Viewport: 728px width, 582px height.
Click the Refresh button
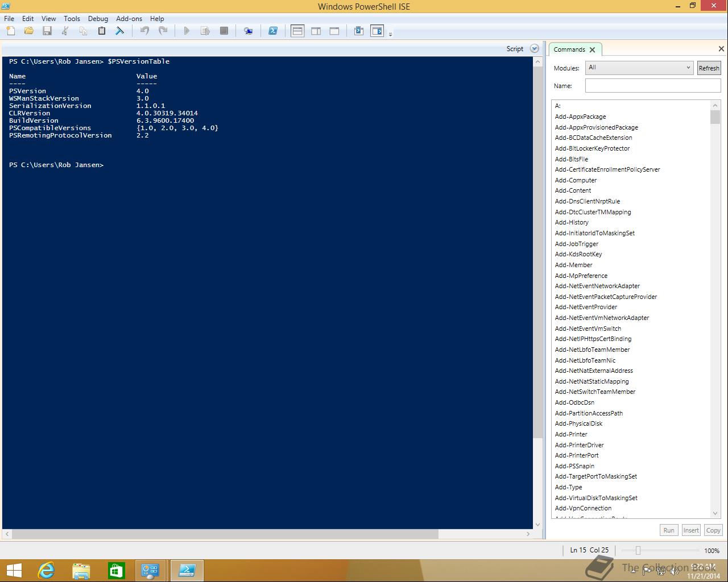tap(709, 68)
